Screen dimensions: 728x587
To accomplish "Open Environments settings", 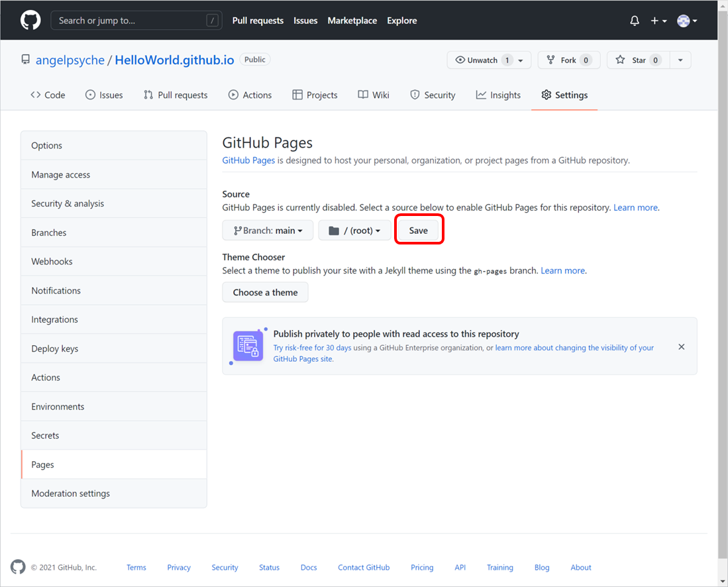I will point(114,407).
